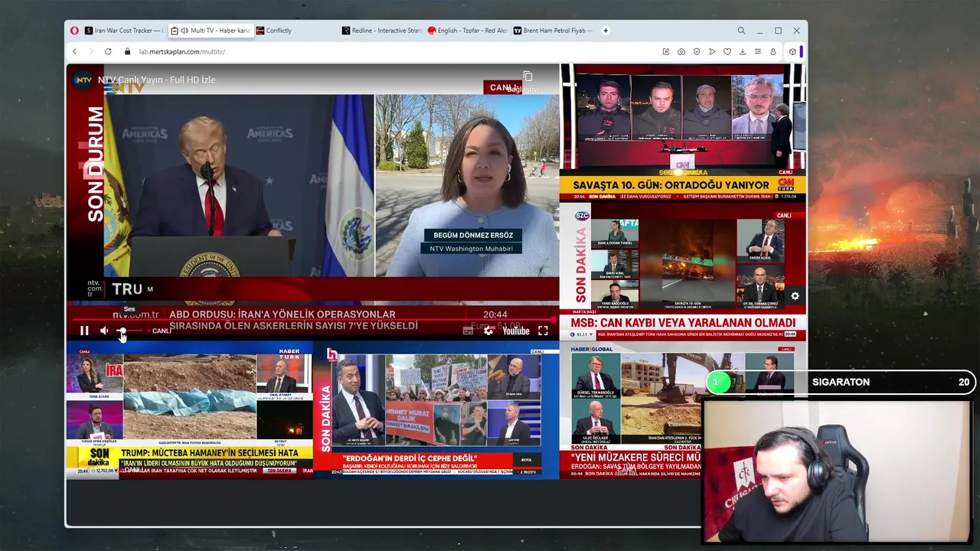Viewport: 980px width, 551px height.
Task: Select the Sözcü TV stream tile
Action: (x=683, y=272)
